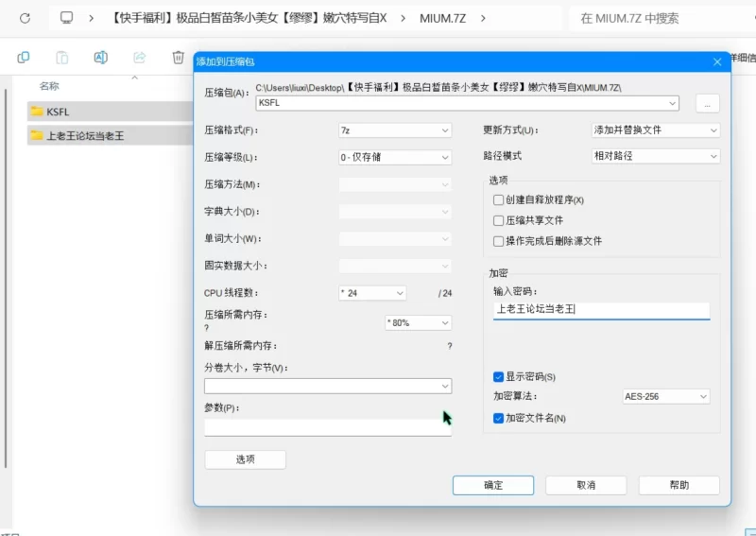Open the 压缩所需内存 80% dropdown
756x536 pixels.
point(418,322)
